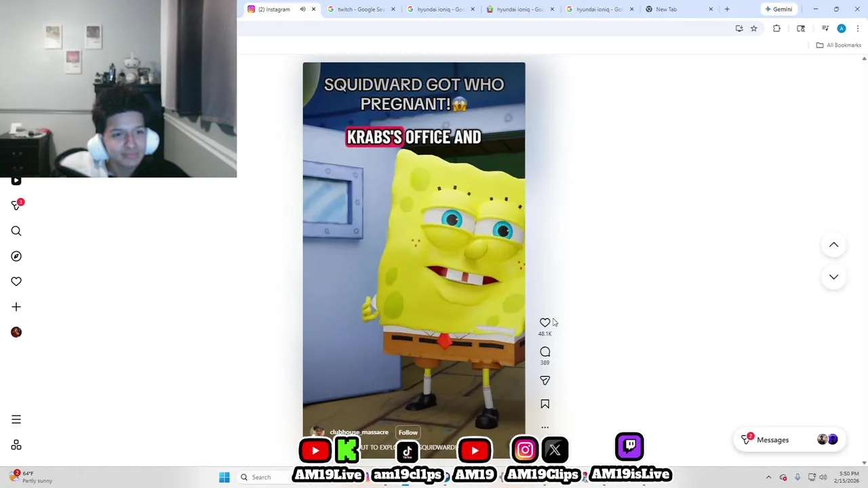868x488 pixels.
Task: Click the install app icon in address bar
Action: coord(739,28)
